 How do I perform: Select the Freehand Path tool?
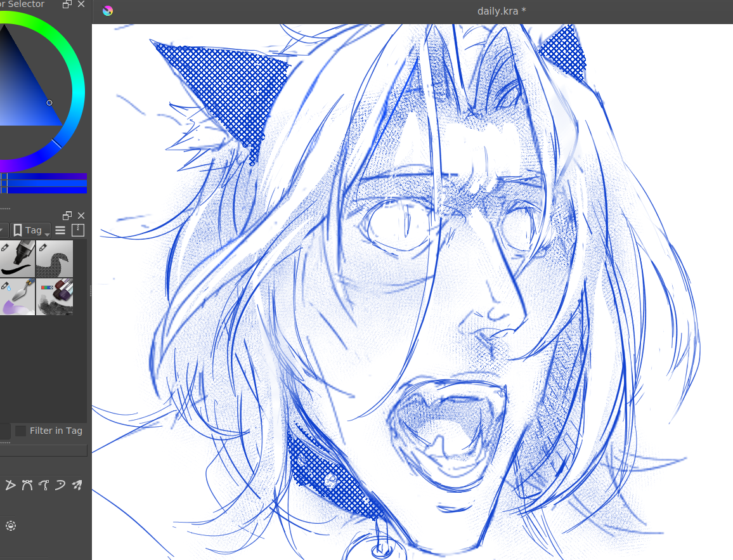coord(43,486)
